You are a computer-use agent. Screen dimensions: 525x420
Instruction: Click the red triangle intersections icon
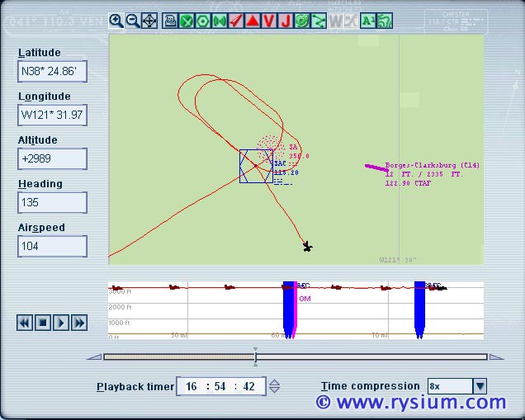coord(253,21)
